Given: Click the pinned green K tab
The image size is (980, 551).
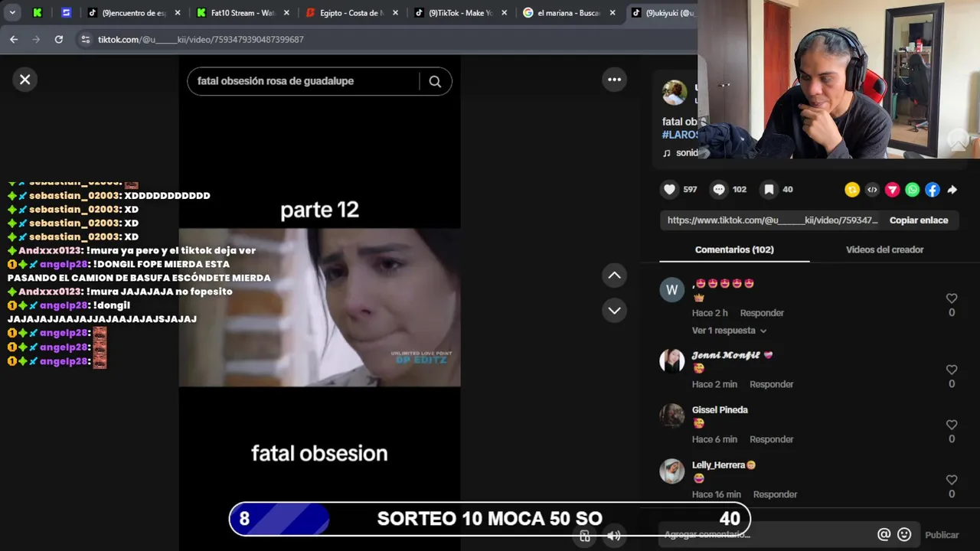Looking at the screenshot, I should (x=38, y=13).
